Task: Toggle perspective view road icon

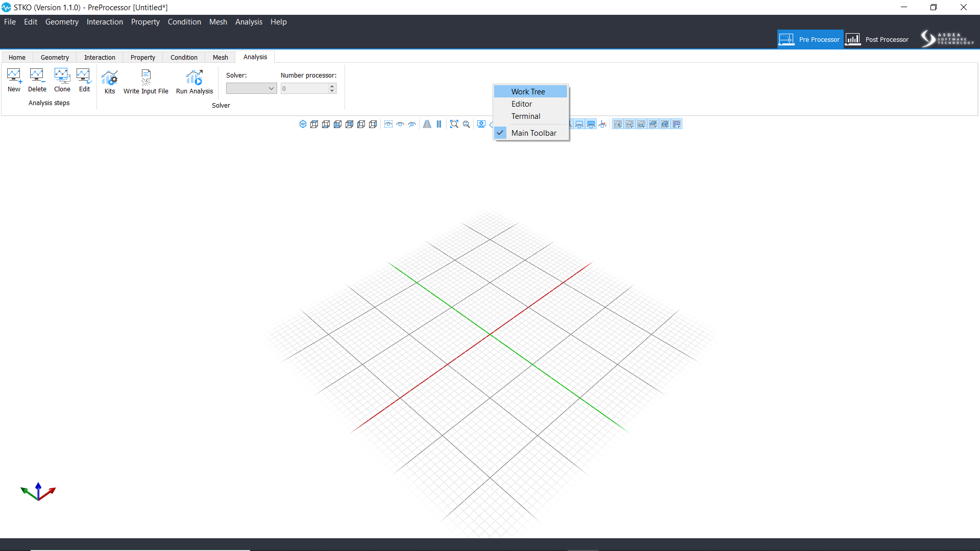Action: coord(427,124)
